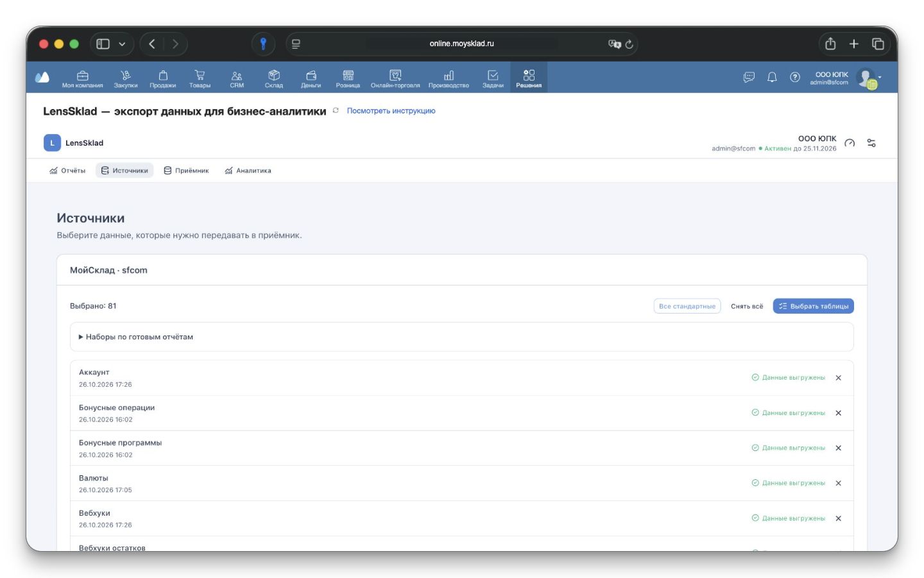The width and height of the screenshot is (924, 578).
Task: Open the user account avatar menu
Action: point(868,78)
